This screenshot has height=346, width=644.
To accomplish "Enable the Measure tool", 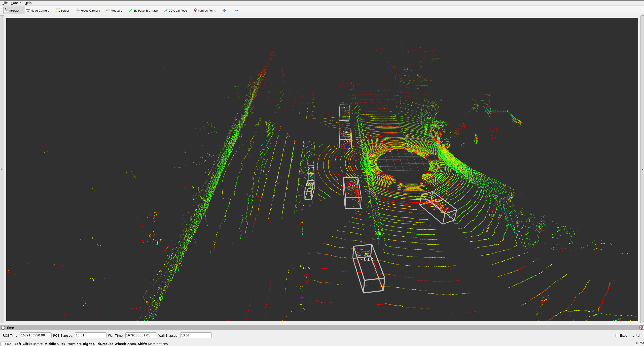I will [114, 11].
